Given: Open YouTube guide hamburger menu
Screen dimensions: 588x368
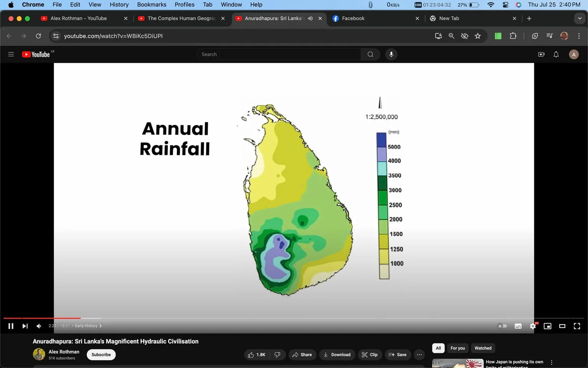Looking at the screenshot, I should coord(11,54).
